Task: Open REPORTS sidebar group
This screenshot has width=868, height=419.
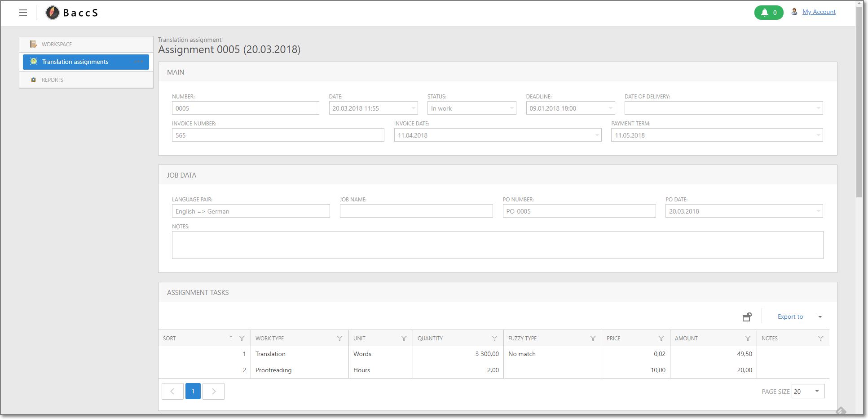Action: click(x=86, y=80)
